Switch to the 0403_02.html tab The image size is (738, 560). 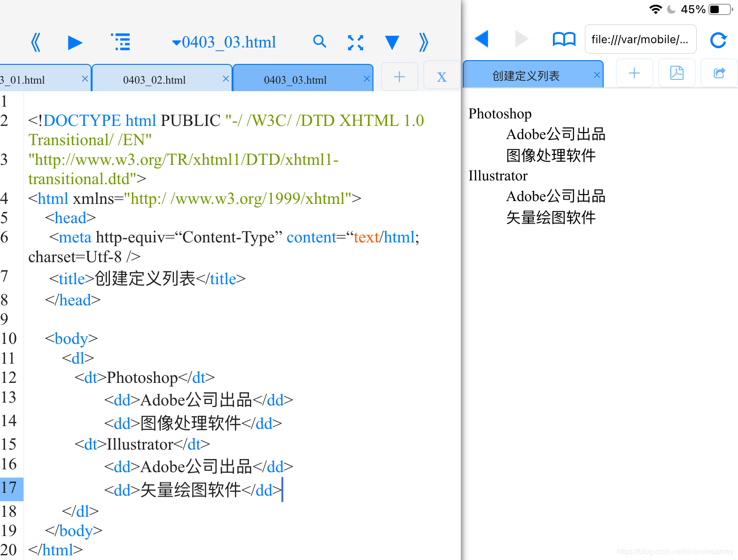(x=155, y=79)
